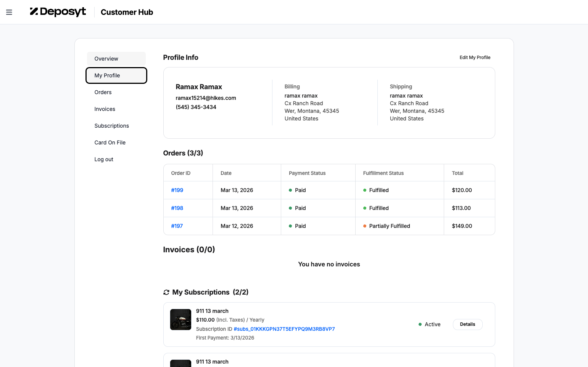
Task: Click the Active subscription status label
Action: pos(432,324)
